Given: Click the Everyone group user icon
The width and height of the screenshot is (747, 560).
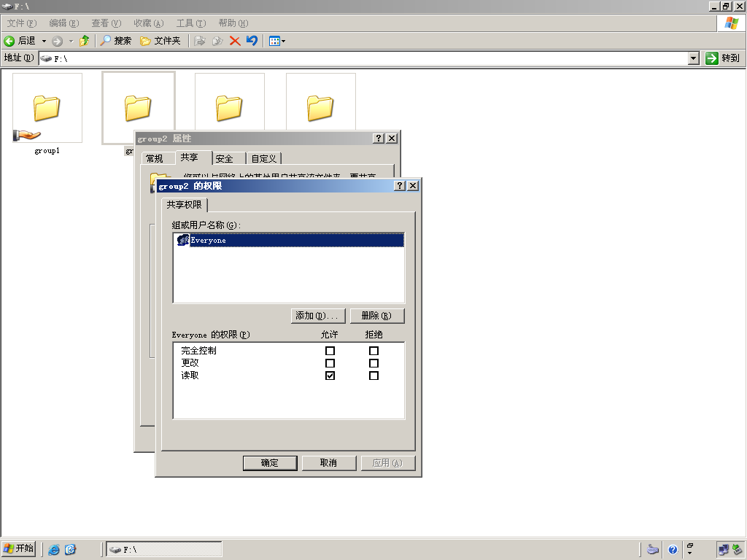Looking at the screenshot, I should [183, 240].
